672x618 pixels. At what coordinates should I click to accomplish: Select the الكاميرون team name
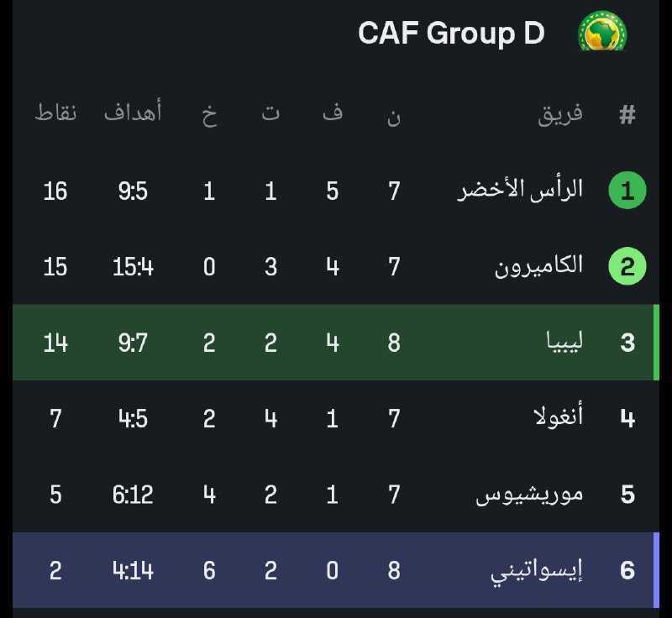coord(538,266)
